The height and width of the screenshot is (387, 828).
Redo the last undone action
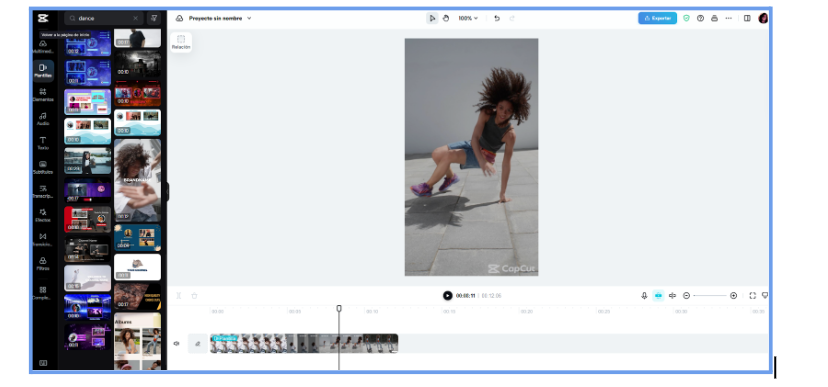pyautogui.click(x=512, y=18)
